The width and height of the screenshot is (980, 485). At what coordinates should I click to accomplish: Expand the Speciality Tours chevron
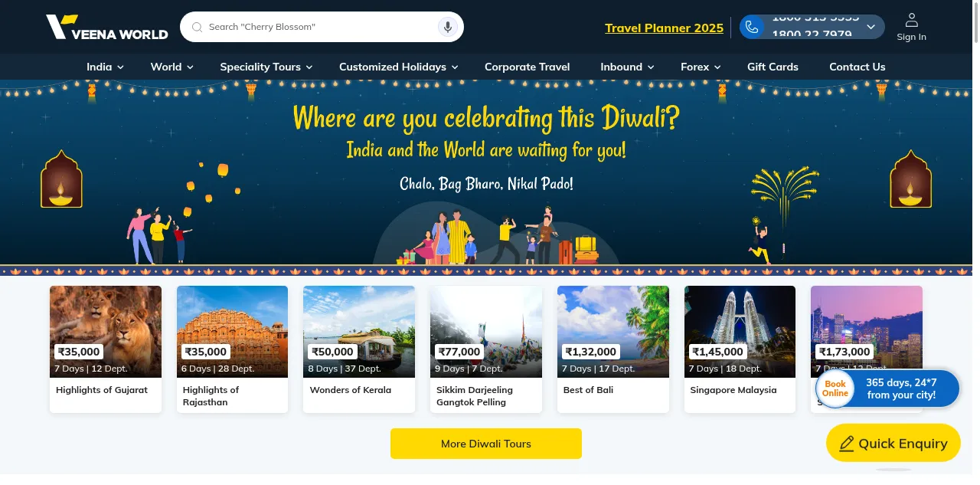309,67
